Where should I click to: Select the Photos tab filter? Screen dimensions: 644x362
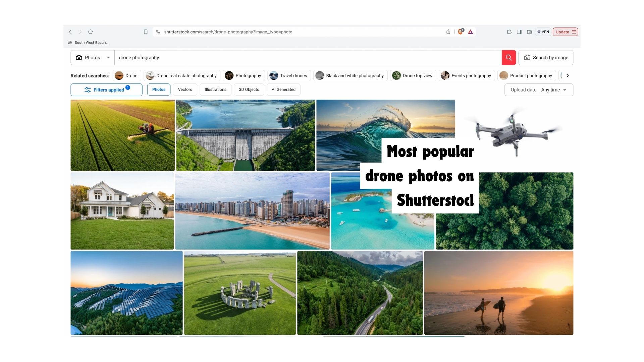click(159, 90)
